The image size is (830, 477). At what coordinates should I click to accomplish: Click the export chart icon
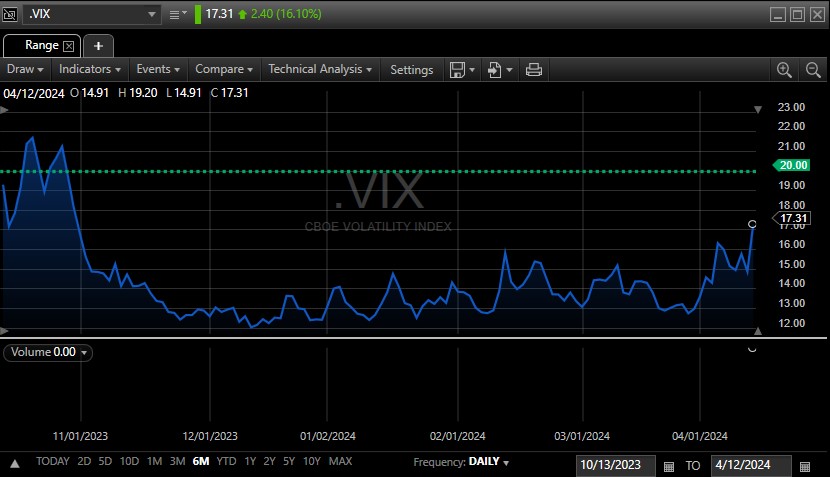coord(495,69)
